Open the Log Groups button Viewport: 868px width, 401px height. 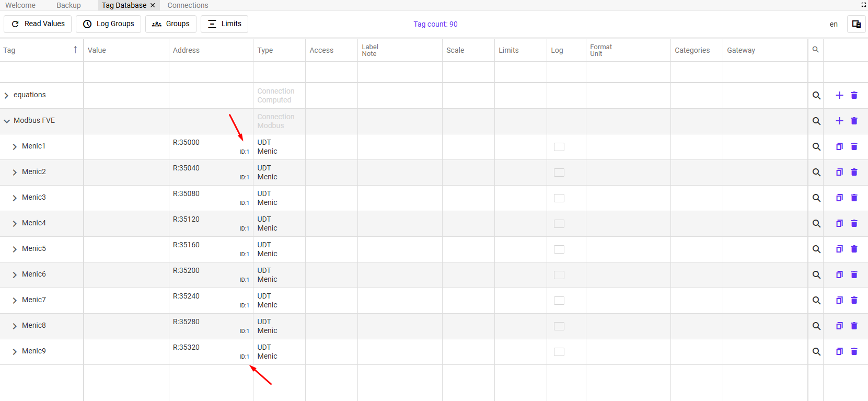coord(108,24)
